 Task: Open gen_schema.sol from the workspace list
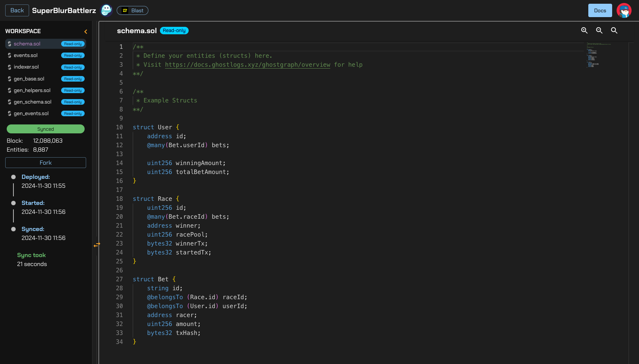(32, 102)
